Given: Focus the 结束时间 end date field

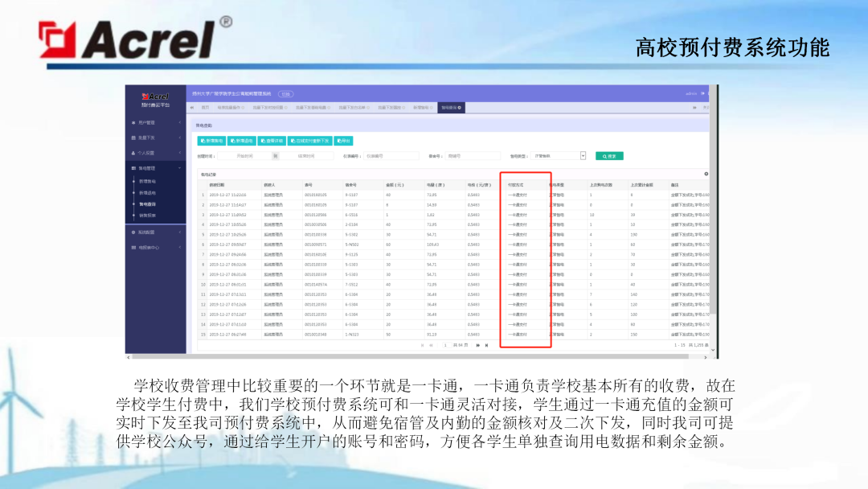Looking at the screenshot, I should point(307,156).
